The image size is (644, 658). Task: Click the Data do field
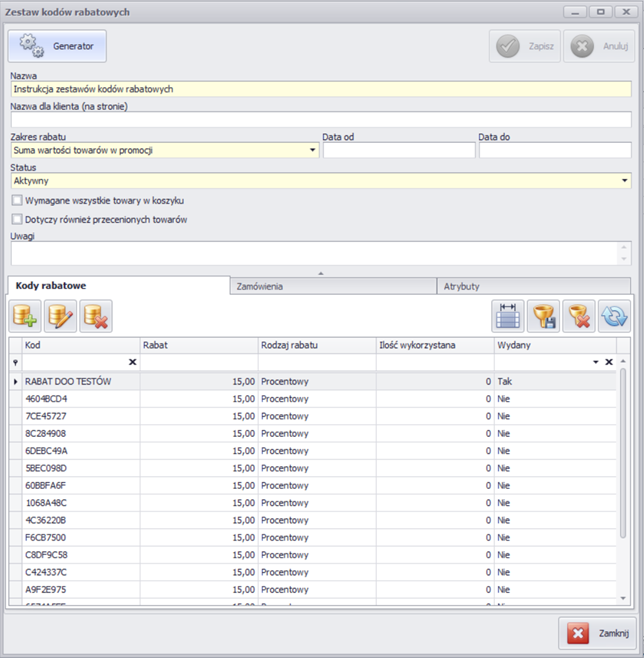click(555, 150)
